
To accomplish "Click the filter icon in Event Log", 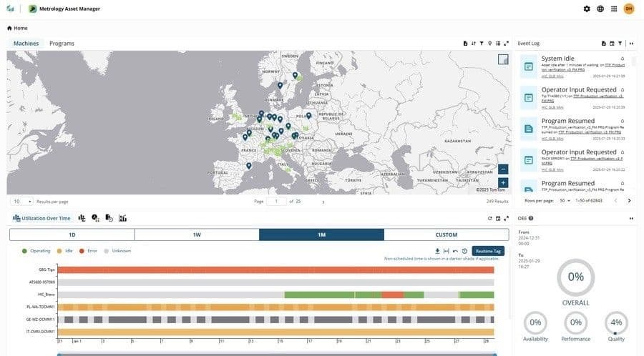I will point(620,44).
